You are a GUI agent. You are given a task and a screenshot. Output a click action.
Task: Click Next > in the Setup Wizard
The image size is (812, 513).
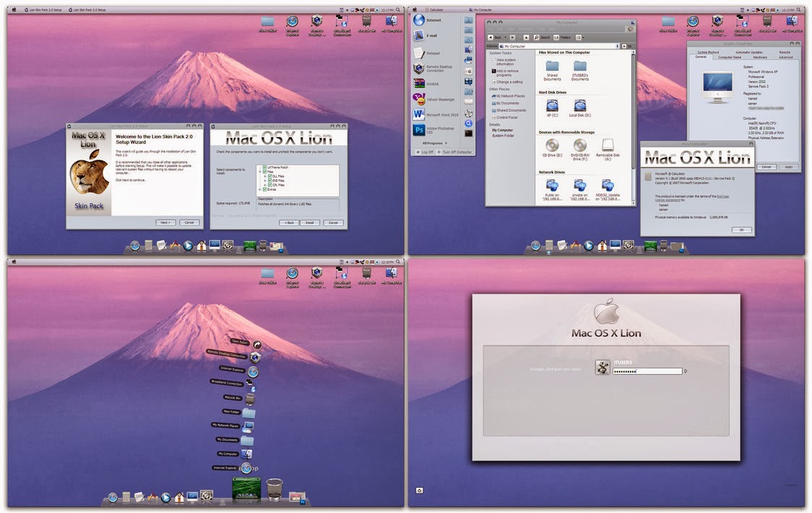(x=165, y=223)
